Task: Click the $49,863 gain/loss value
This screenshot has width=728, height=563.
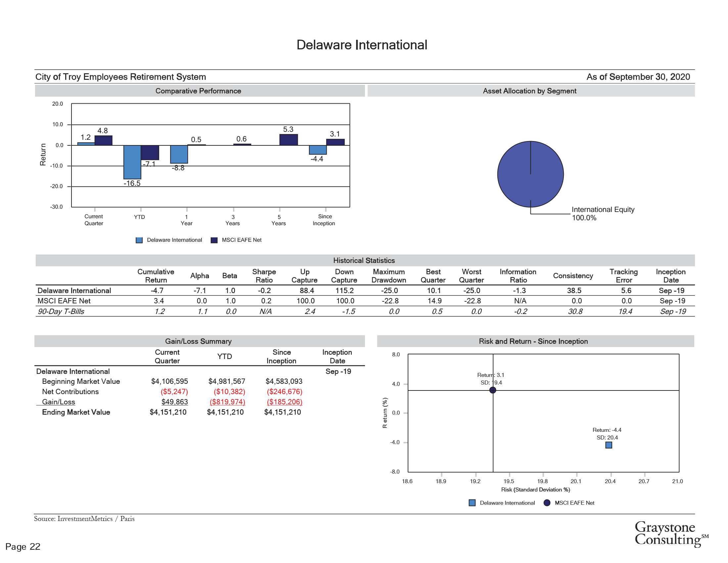Action: 175,402
